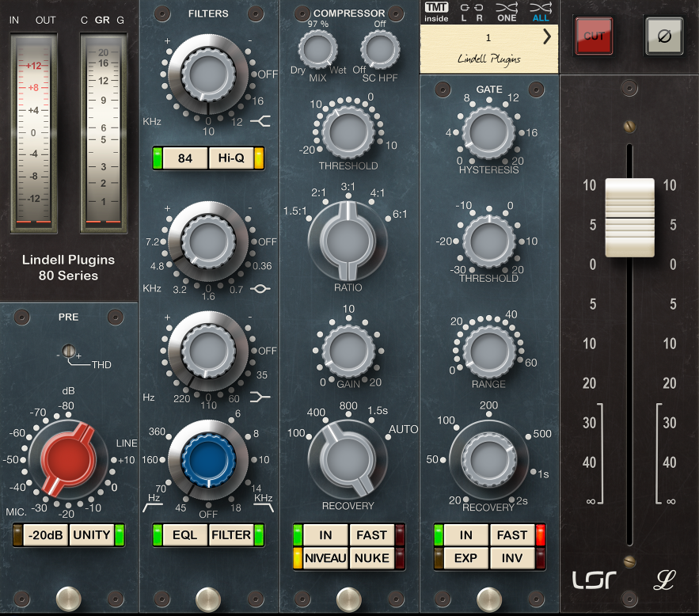Switch the gate to EXP mode
This screenshot has height=616, width=699.
click(x=465, y=557)
